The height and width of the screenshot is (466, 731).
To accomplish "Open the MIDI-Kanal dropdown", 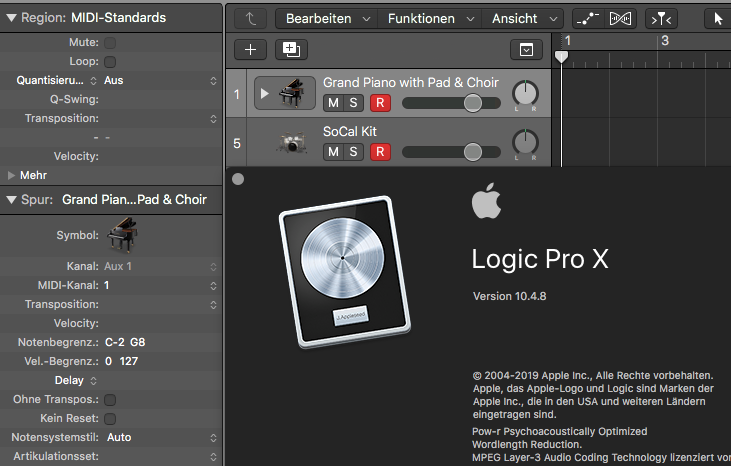I will 160,286.
